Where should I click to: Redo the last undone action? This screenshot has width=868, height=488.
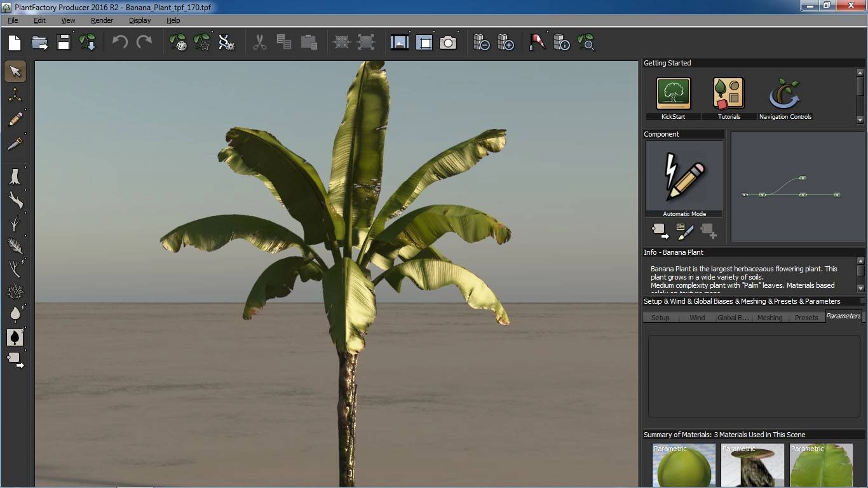[x=144, y=43]
